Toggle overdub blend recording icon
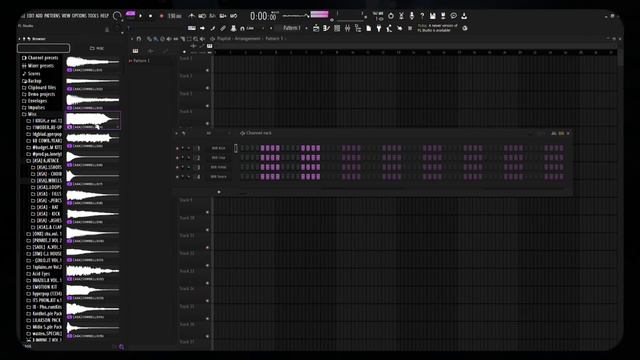This screenshot has height=360, width=640. pos(223,16)
